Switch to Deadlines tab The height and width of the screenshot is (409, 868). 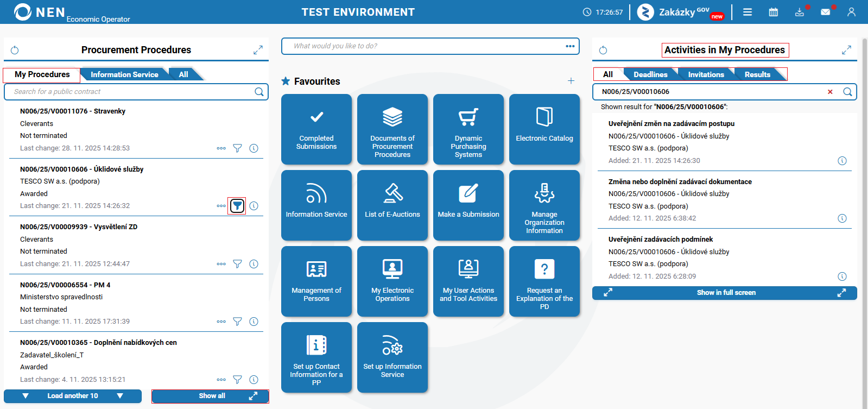(650, 74)
